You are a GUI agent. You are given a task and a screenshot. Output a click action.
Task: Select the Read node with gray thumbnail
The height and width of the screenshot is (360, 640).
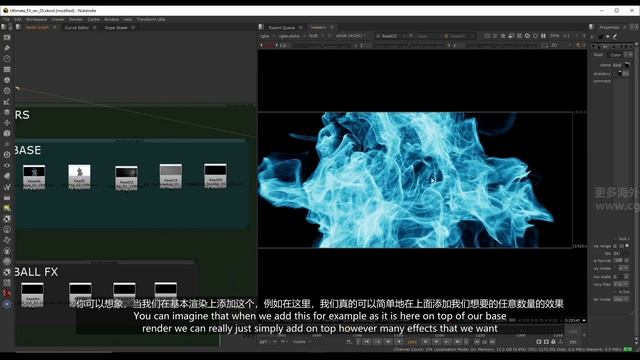click(171, 176)
